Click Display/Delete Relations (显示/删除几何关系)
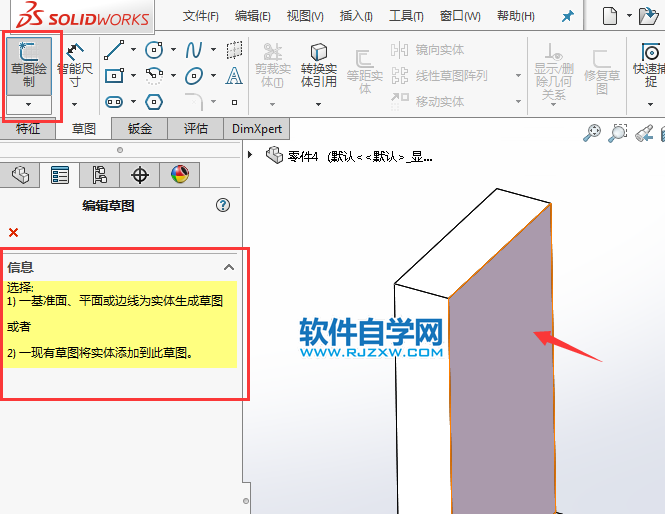The image size is (665, 514). point(553,72)
